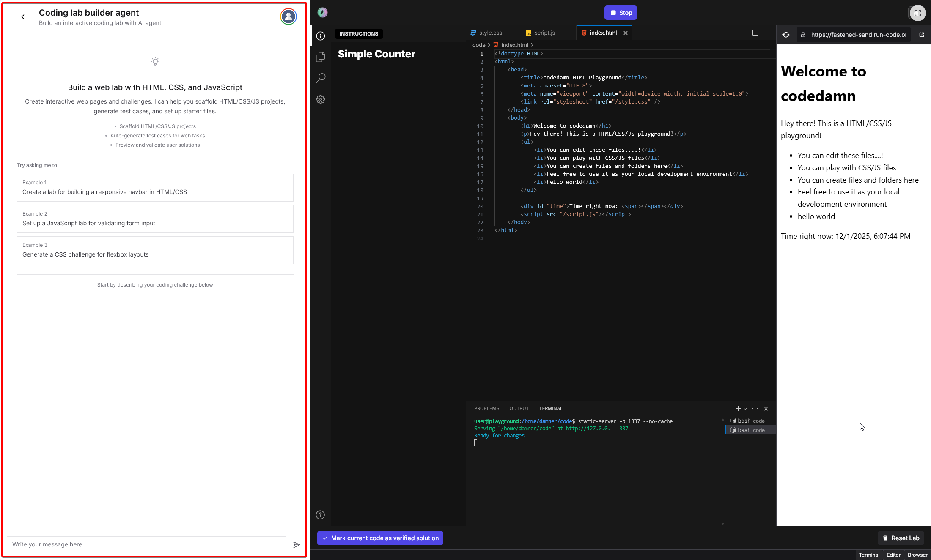Open preview in new window icon
The width and height of the screenshot is (931, 560).
tap(922, 35)
